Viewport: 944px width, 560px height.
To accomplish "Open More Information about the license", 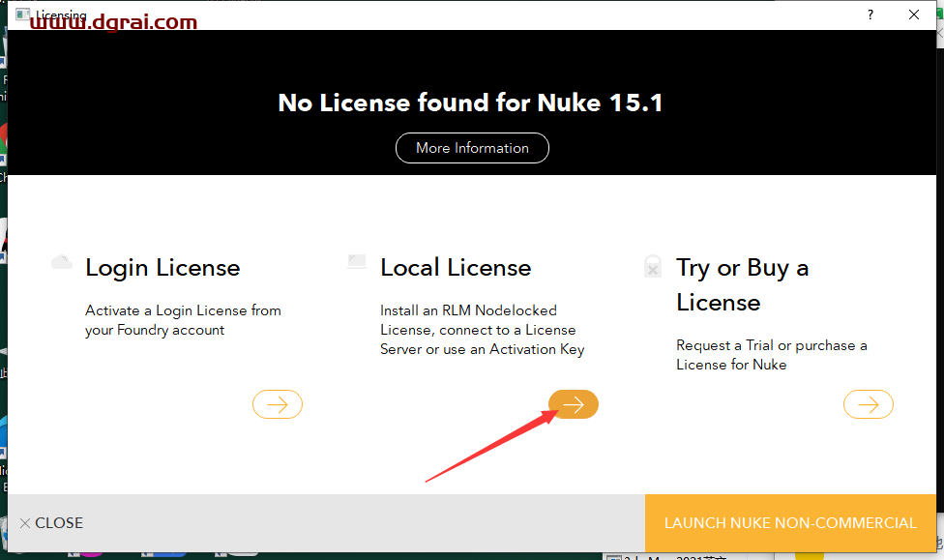I will (472, 148).
